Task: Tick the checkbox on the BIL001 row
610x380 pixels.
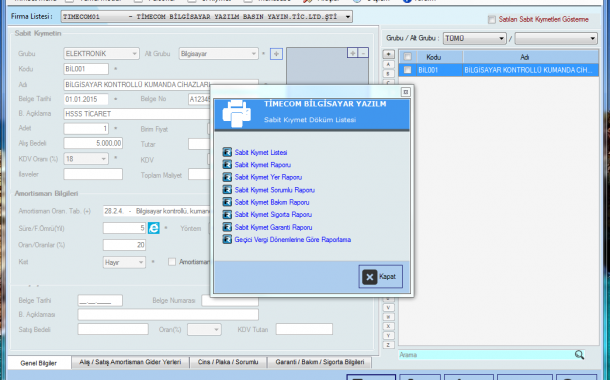Action: pyautogui.click(x=407, y=70)
